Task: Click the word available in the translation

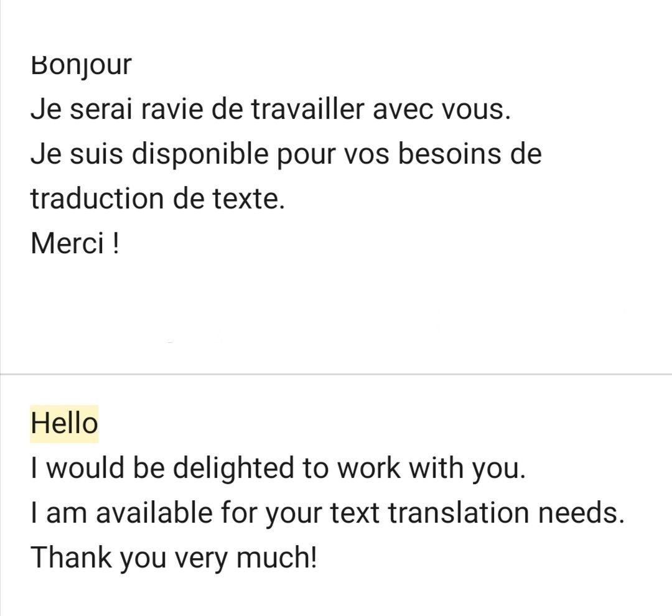Action: point(154,513)
